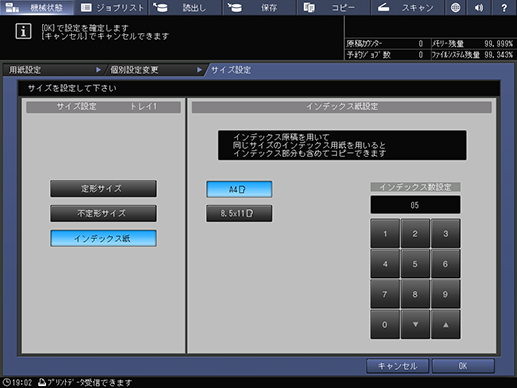Switch to the スキャン scan tab
The height and width of the screenshot is (388, 517).
click(x=408, y=7)
